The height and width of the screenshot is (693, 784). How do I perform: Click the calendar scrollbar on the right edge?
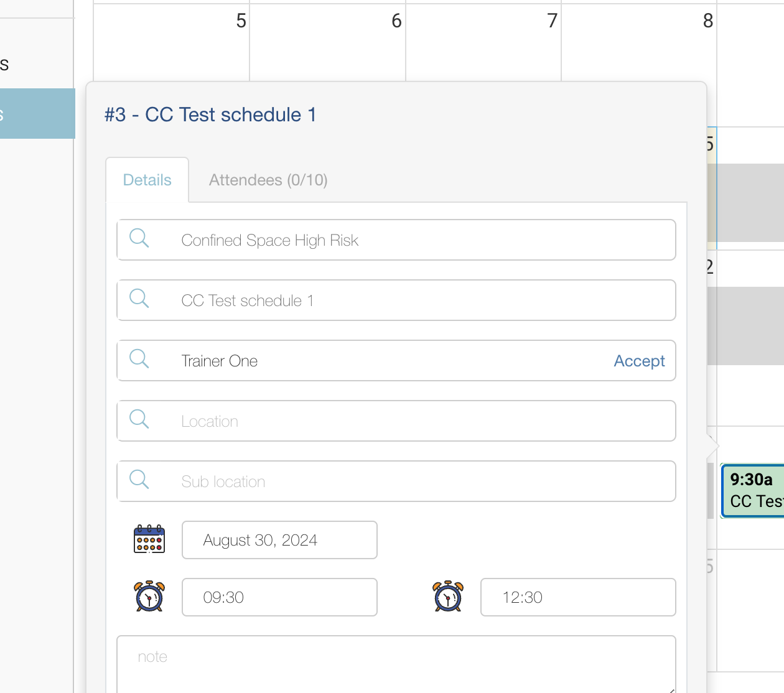point(711,491)
